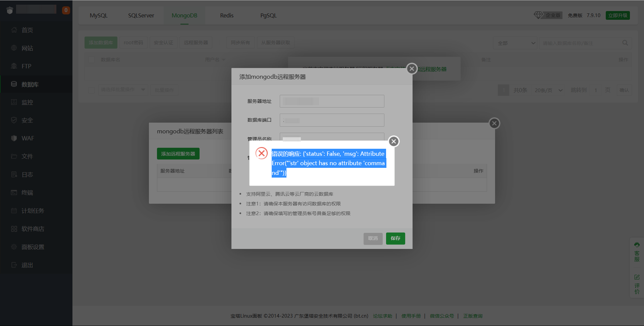Open the 日志 logs icon
The image size is (644, 326).
pos(14,174)
